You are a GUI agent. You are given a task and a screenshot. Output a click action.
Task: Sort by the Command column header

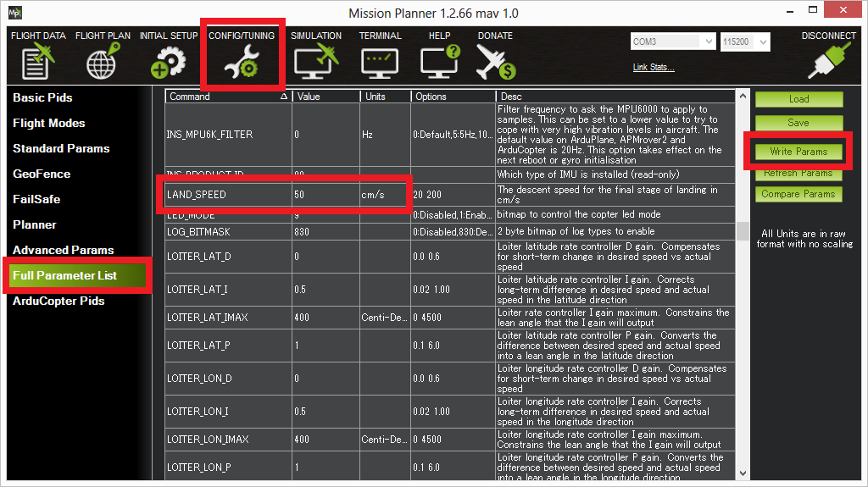[227, 97]
